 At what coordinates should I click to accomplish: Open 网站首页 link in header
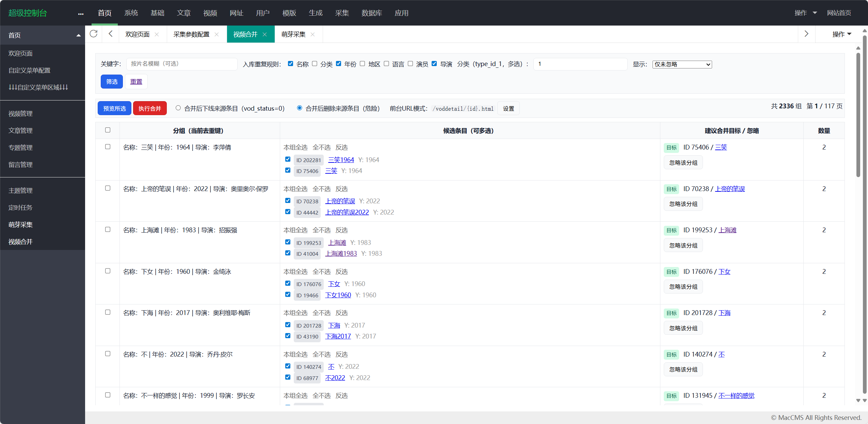(x=839, y=13)
